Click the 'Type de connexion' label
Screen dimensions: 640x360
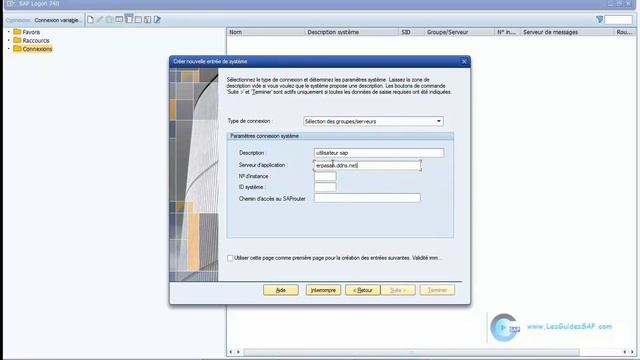point(249,121)
